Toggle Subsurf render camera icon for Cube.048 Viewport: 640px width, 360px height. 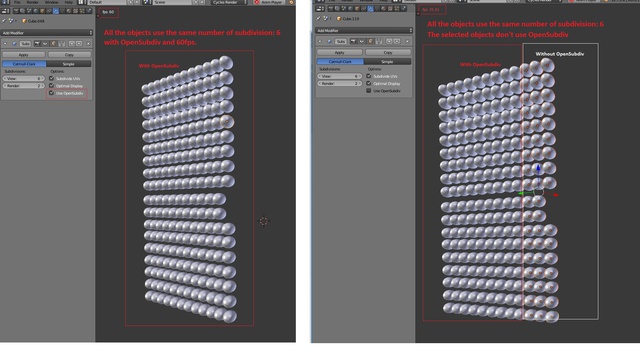pyautogui.click(x=37, y=43)
